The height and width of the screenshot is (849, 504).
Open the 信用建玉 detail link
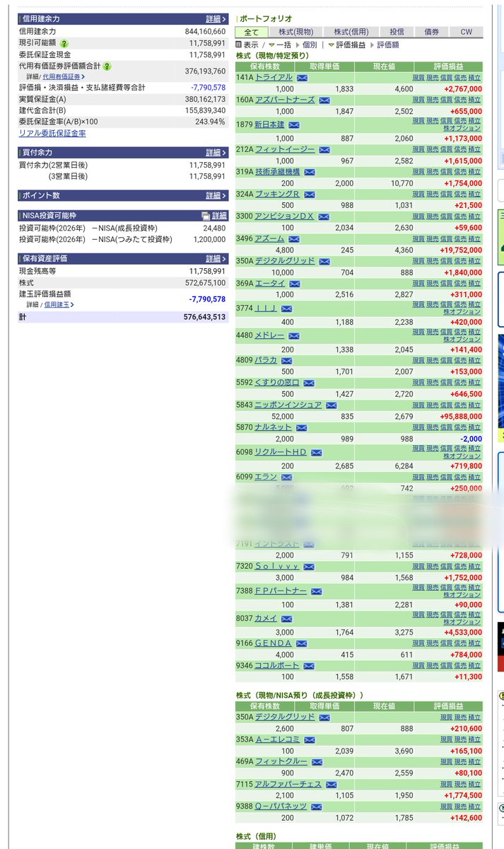(59, 304)
